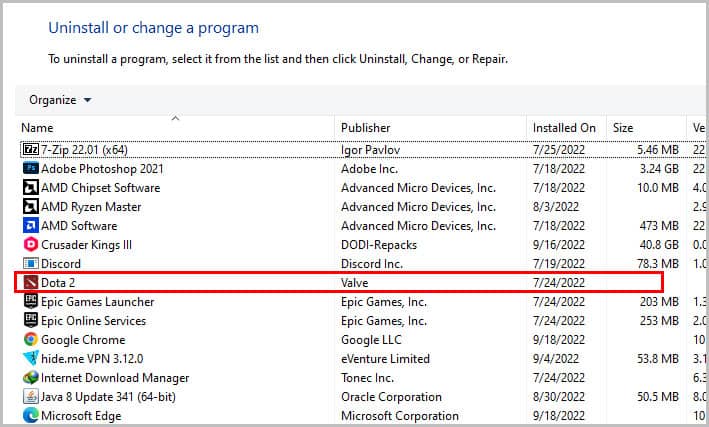The height and width of the screenshot is (427, 709).
Task: Select Microsoft Edge program name
Action: [x=81, y=415]
